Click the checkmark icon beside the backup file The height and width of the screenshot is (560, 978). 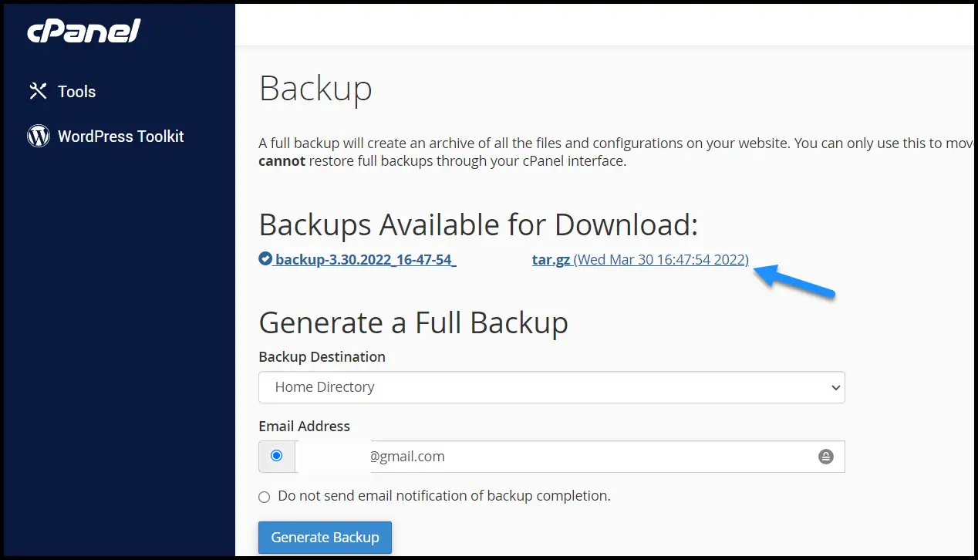coord(265,259)
